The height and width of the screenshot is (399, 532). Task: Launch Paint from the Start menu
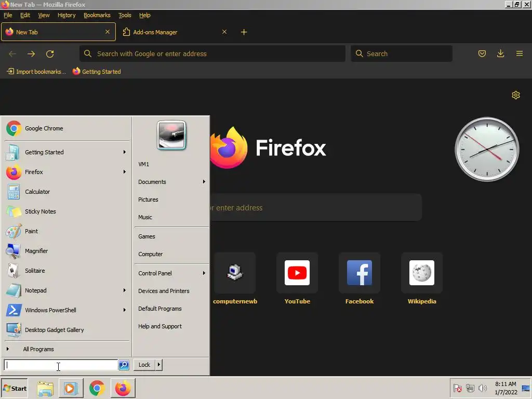pos(67,231)
